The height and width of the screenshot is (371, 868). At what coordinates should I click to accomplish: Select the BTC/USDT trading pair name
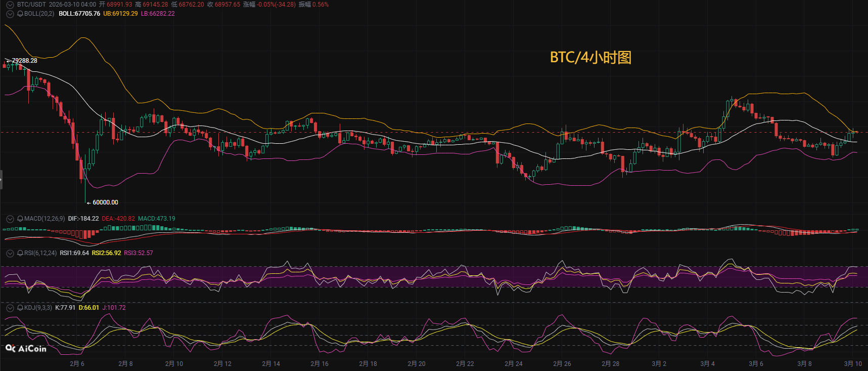(x=31, y=5)
